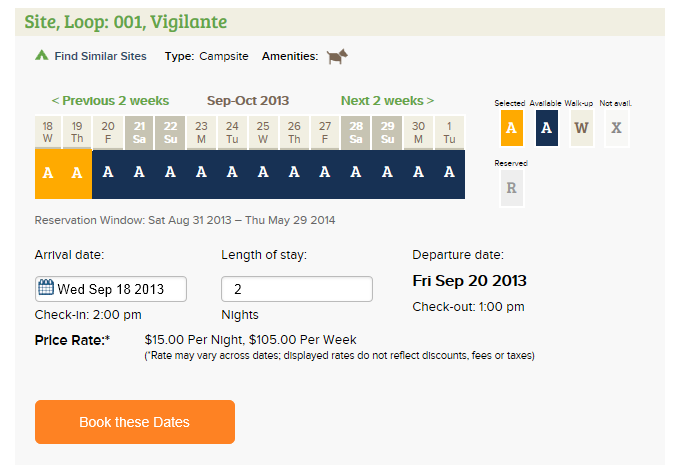This screenshot has height=465, width=675.
Task: Open the calendar icon in Arrival date
Action: (x=46, y=287)
